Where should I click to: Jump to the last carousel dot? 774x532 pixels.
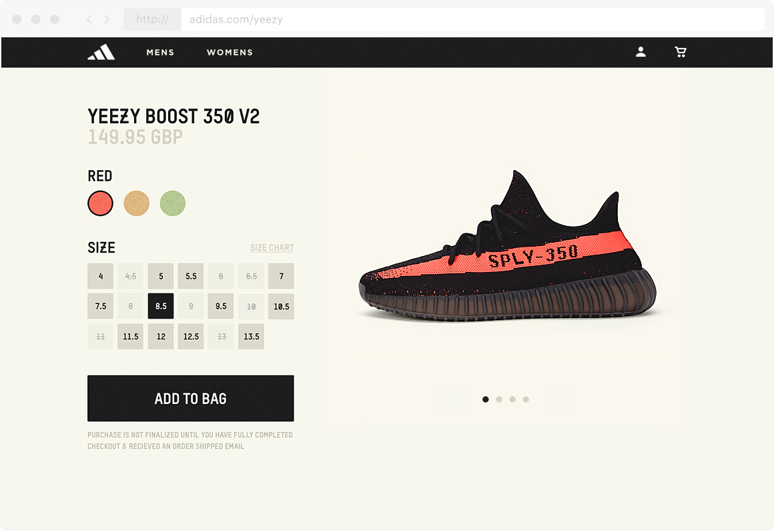(x=526, y=399)
